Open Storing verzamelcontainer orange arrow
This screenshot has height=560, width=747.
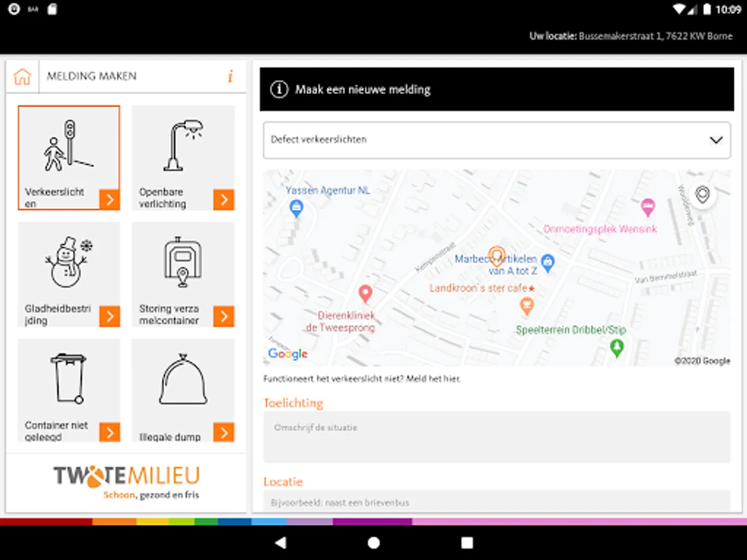point(223,316)
